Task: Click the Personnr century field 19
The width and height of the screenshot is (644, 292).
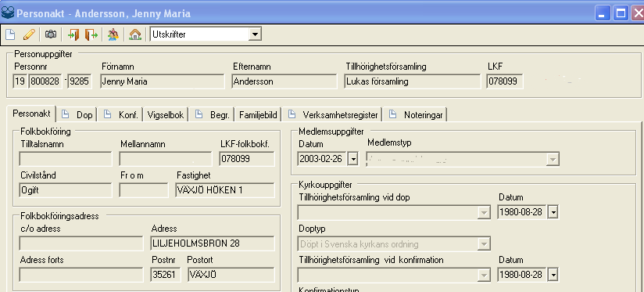Action: point(20,81)
